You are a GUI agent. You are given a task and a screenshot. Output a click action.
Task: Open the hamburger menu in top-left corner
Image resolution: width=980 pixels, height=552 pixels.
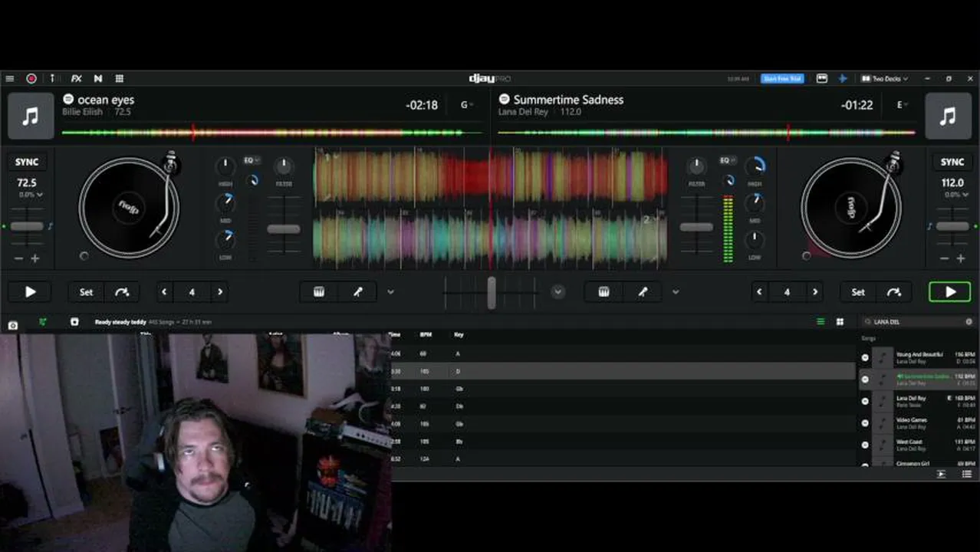pyautogui.click(x=10, y=78)
